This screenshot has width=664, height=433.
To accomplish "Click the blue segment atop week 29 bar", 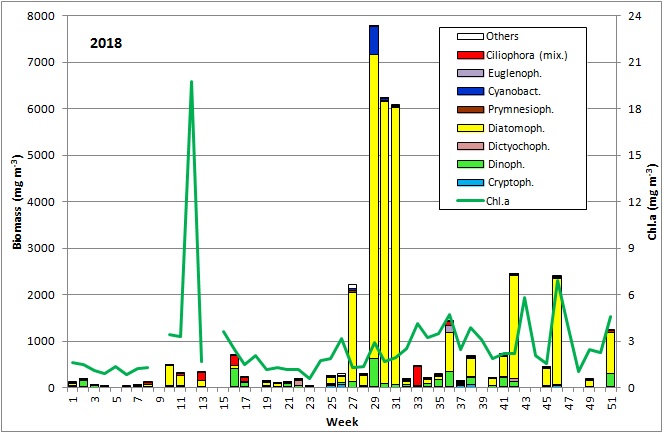I will pos(373,40).
